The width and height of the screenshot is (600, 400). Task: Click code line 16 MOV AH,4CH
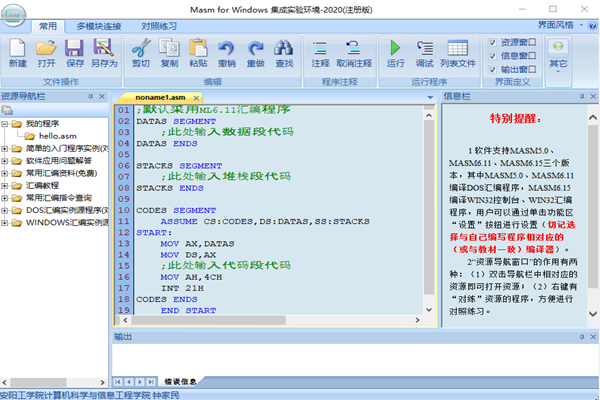pos(191,277)
